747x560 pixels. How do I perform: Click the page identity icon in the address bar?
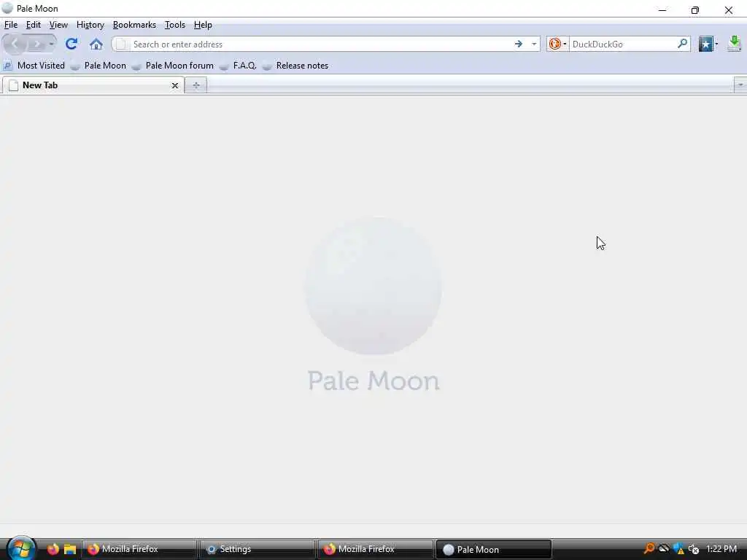(x=122, y=44)
